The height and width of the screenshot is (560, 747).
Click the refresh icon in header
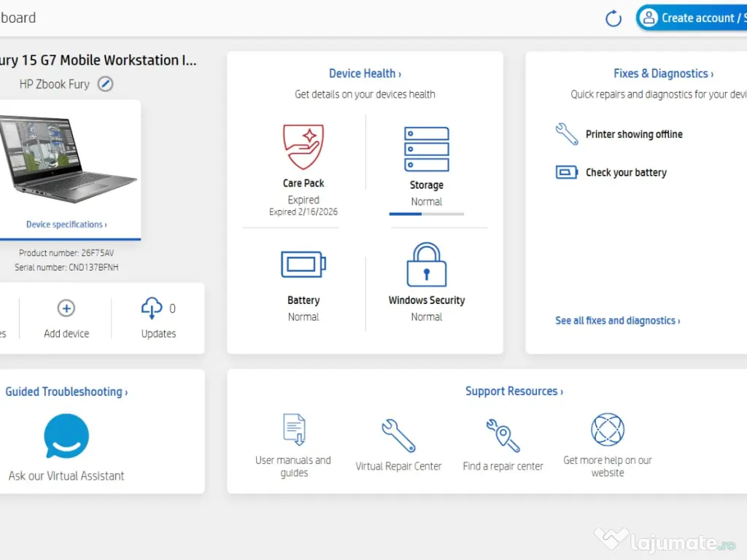(x=614, y=19)
